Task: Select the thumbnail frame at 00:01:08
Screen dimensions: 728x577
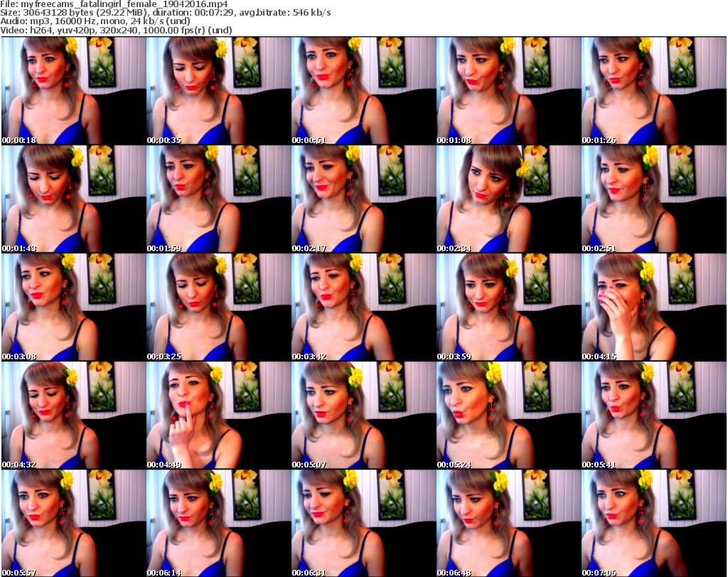Action: tap(508, 90)
